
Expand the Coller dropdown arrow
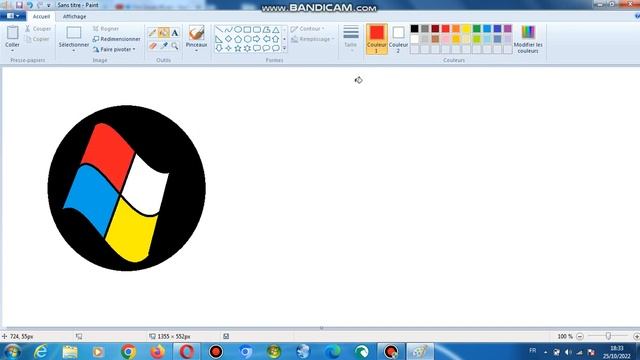pos(12,51)
